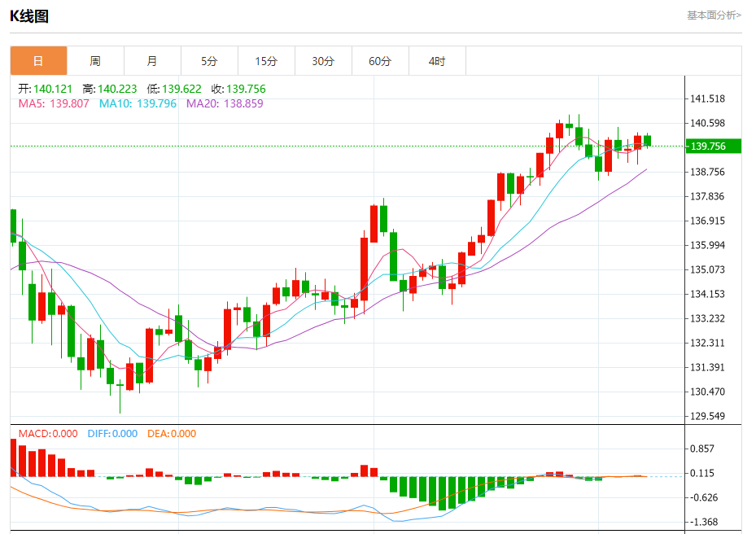Image resolution: width=756 pixels, height=534 pixels.
Task: Open the 4时 interval tab
Action: point(437,61)
